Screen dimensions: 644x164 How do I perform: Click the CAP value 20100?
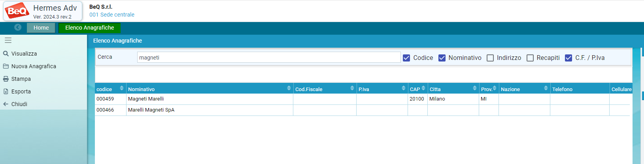point(417,99)
